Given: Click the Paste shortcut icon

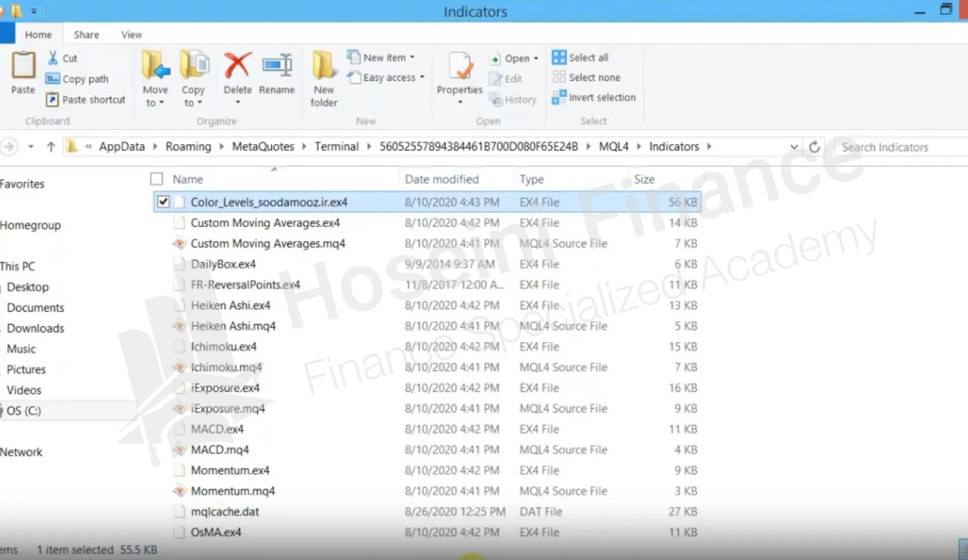Looking at the screenshot, I should coord(52,99).
